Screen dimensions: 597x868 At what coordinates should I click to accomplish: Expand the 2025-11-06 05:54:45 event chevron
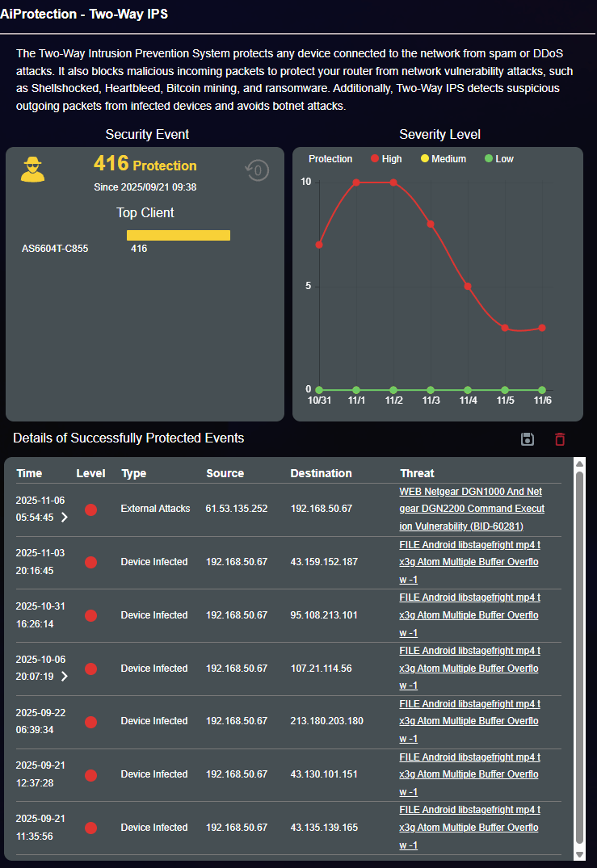click(65, 518)
